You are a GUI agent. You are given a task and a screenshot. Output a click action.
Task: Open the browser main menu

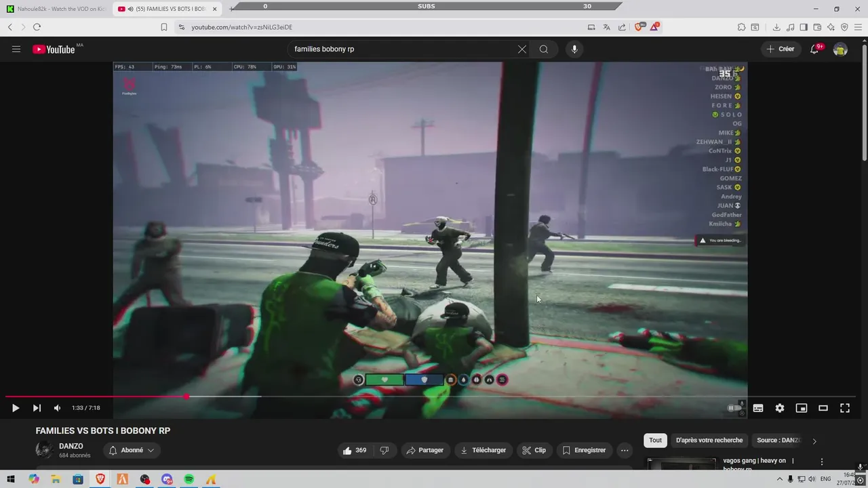tap(858, 27)
